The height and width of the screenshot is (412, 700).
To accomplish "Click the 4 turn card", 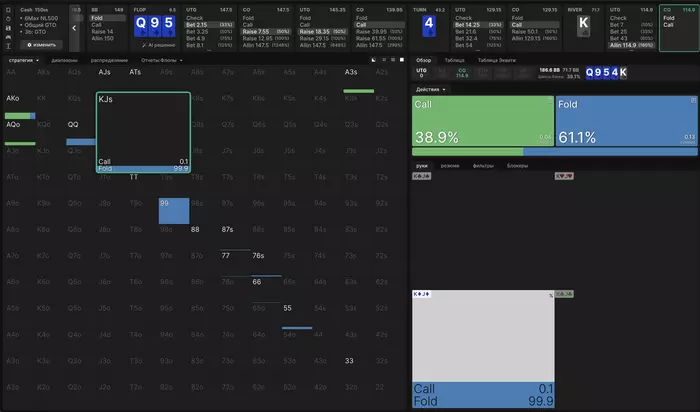I will (x=429, y=26).
